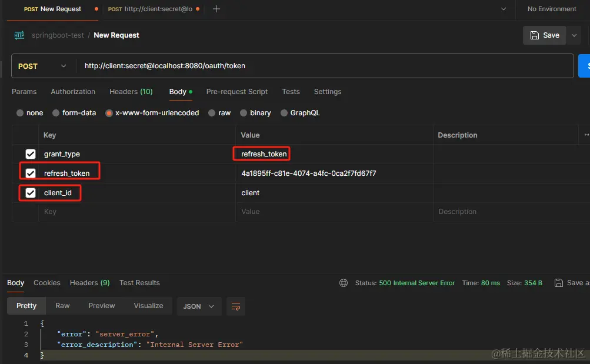Open the response Cookies tab
Image resolution: width=590 pixels, height=364 pixels.
tap(46, 283)
